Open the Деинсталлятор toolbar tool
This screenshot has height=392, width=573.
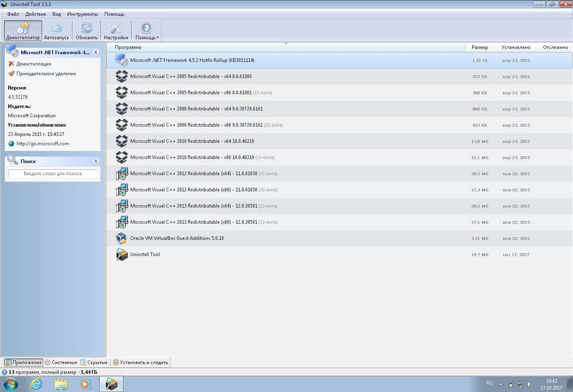(x=23, y=31)
